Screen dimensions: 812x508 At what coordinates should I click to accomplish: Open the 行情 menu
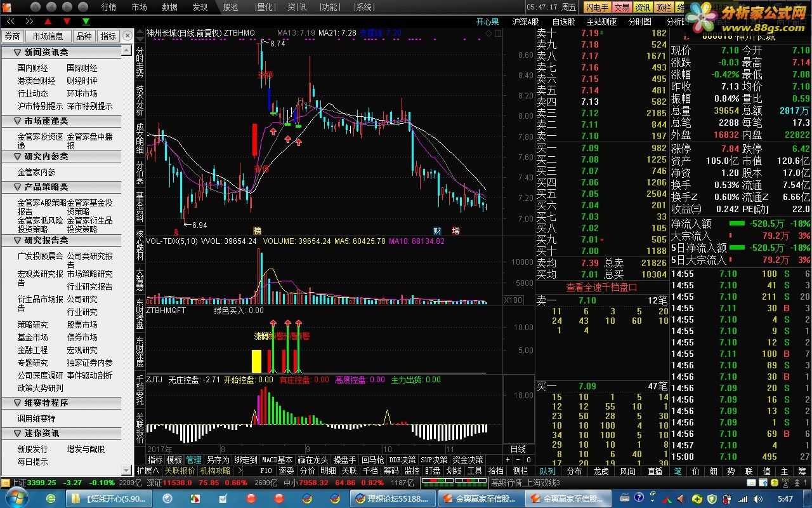[109, 7]
